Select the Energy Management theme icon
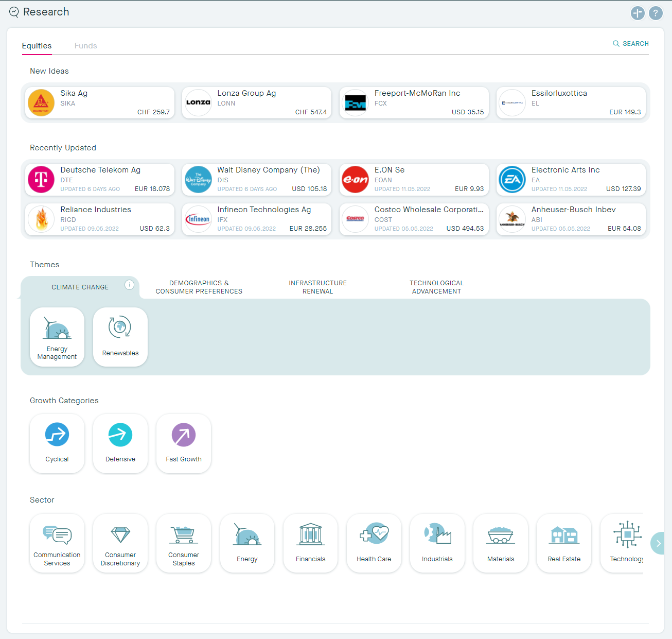Viewport: 672px width, 639px height. click(x=57, y=337)
